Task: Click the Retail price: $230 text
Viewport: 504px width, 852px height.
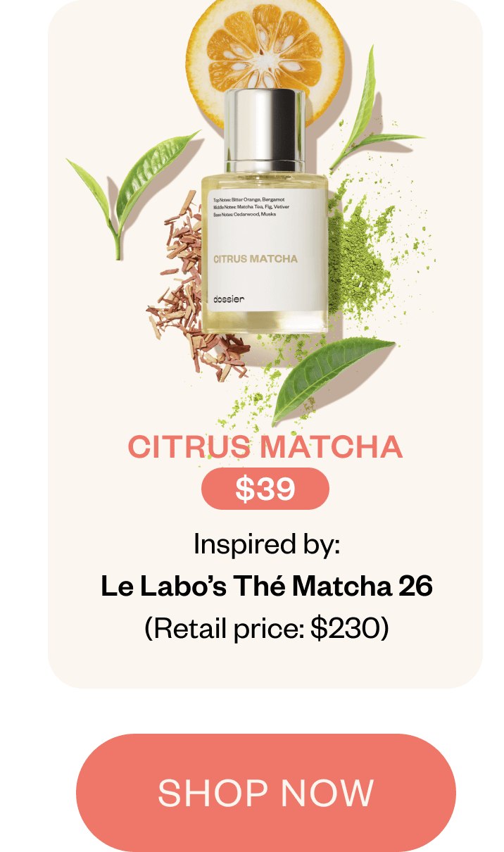Action: click(266, 628)
